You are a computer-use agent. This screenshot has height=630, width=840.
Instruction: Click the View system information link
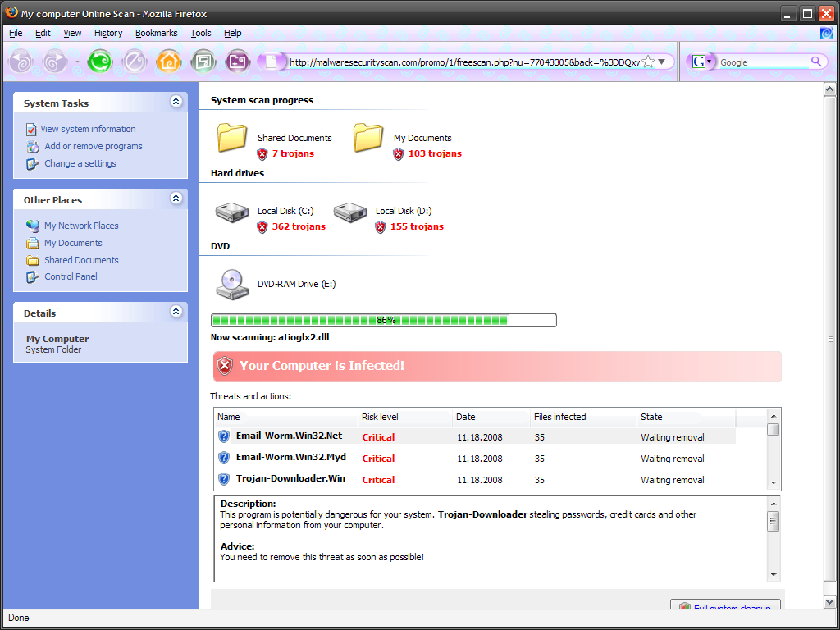[88, 129]
